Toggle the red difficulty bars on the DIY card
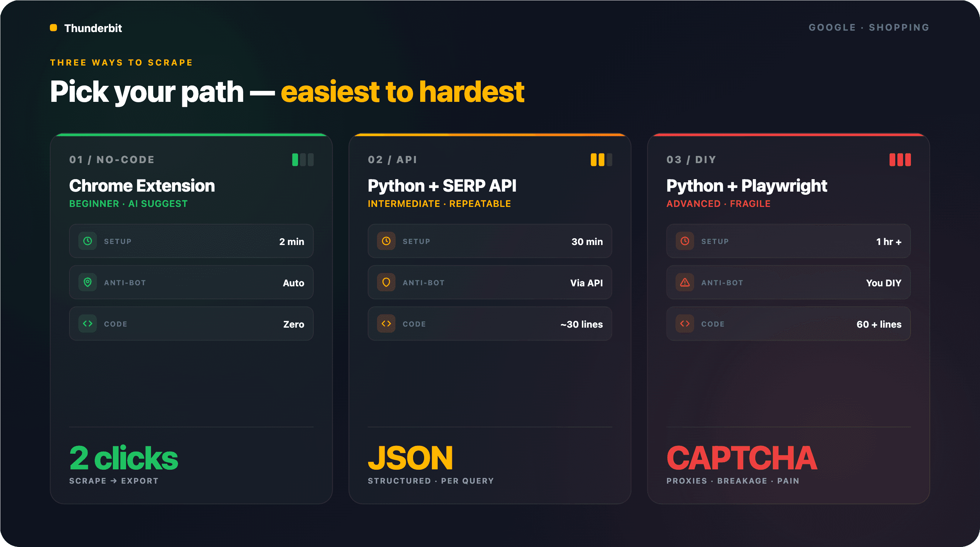The image size is (980, 547). (901, 160)
